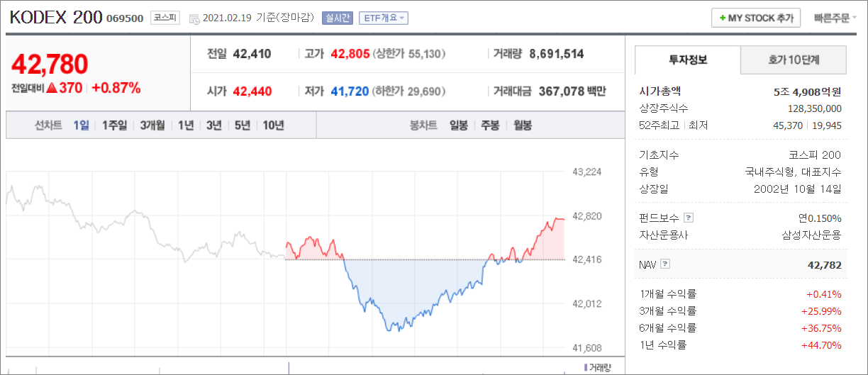This screenshot has width=868, height=375.
Task: Click the KODEX 200 stock title
Action: pyautogui.click(x=55, y=17)
